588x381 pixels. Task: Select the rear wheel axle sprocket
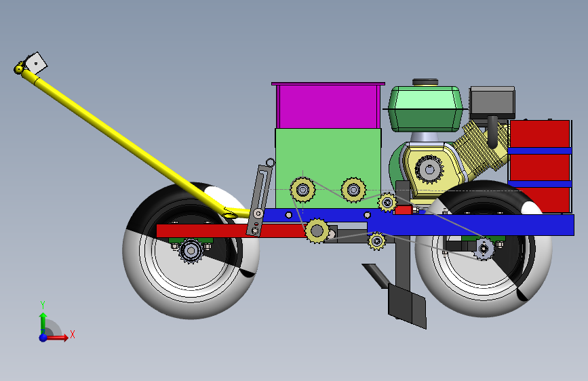click(484, 249)
